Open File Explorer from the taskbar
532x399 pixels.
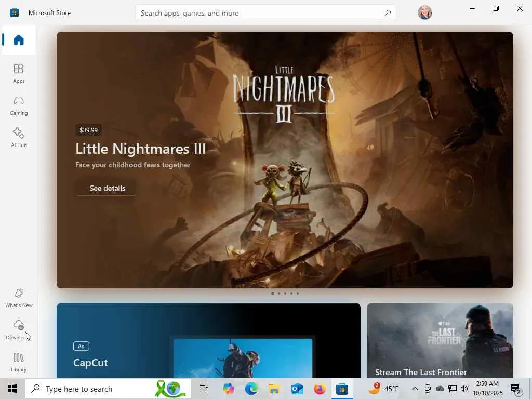click(274, 389)
